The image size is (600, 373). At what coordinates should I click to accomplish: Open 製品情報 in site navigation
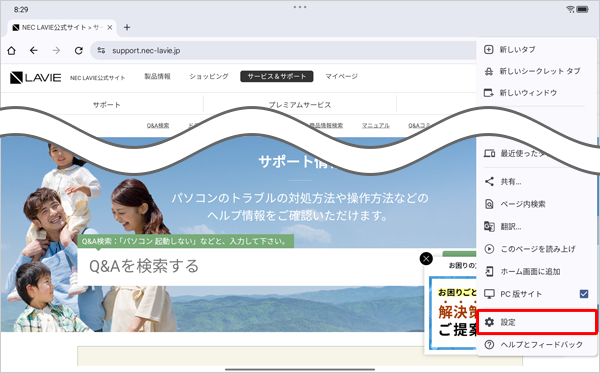click(x=157, y=77)
